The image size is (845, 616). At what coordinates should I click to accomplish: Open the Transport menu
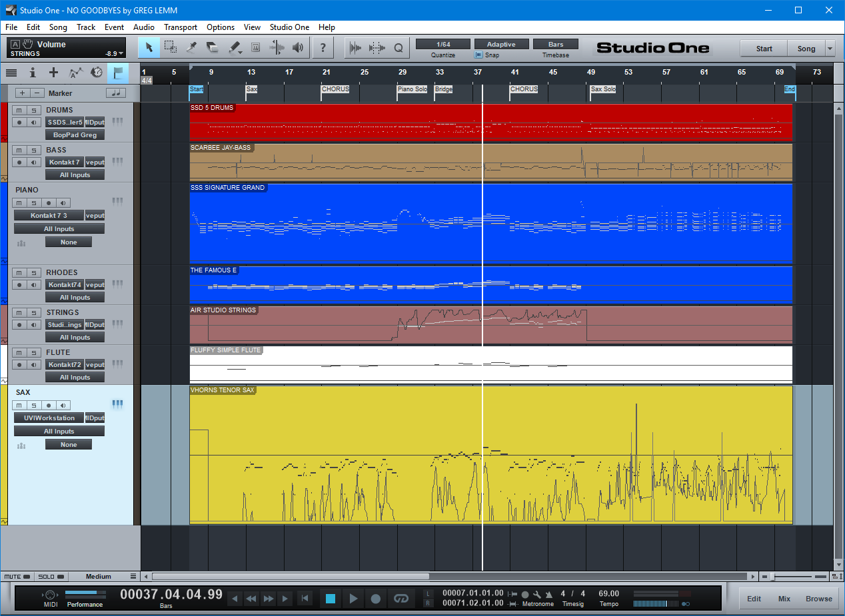click(181, 27)
